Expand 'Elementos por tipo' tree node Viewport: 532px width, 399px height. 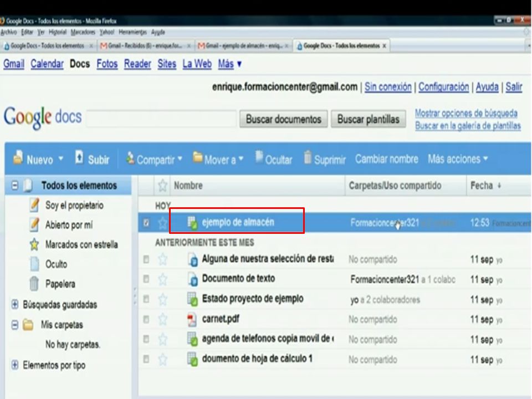14,365
